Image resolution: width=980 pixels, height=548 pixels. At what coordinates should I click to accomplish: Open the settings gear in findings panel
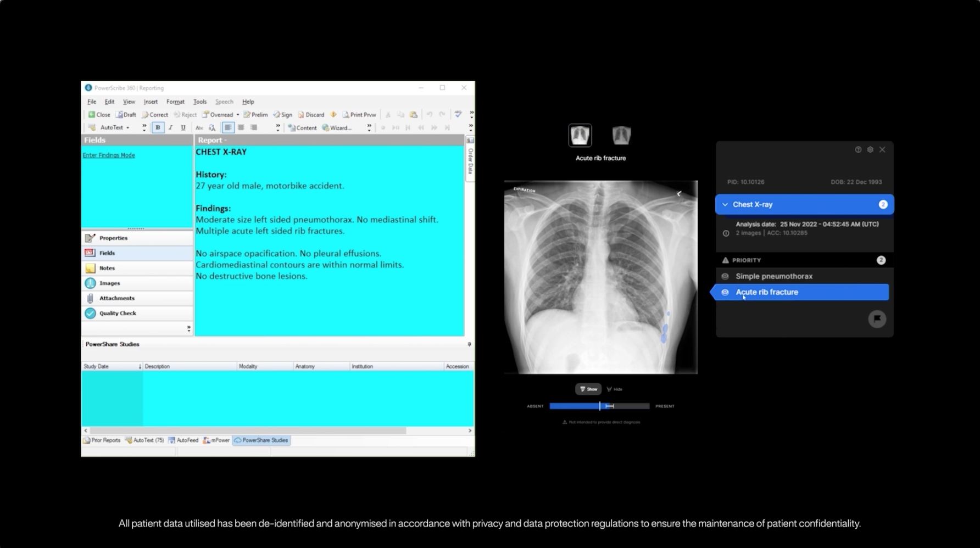(x=870, y=150)
